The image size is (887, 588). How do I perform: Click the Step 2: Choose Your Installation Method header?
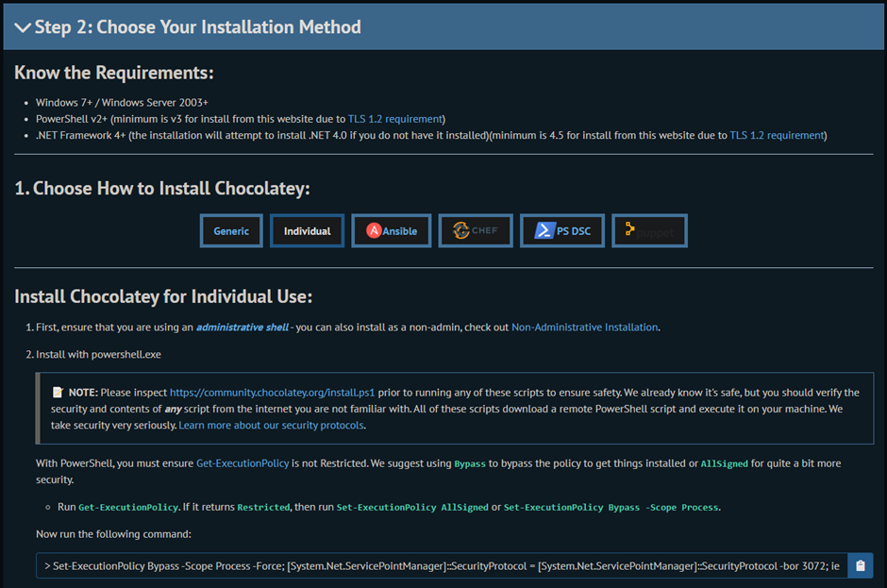(443, 26)
